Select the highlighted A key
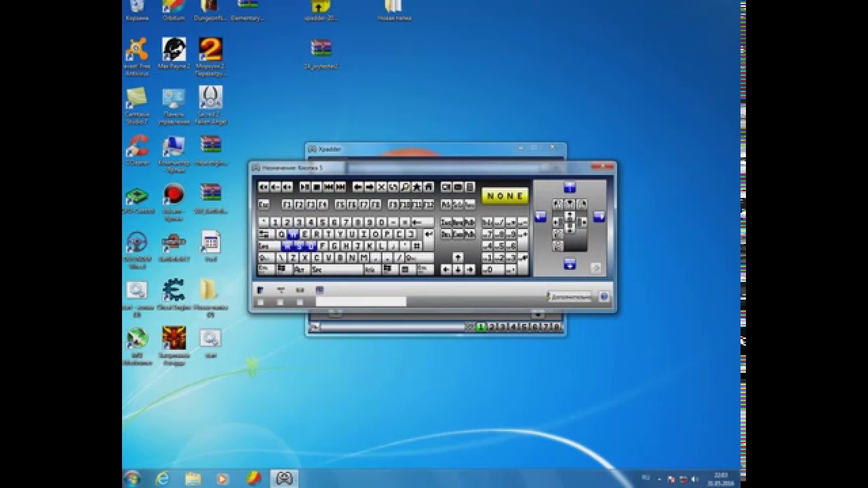This screenshot has width=868, height=488. (x=288, y=246)
